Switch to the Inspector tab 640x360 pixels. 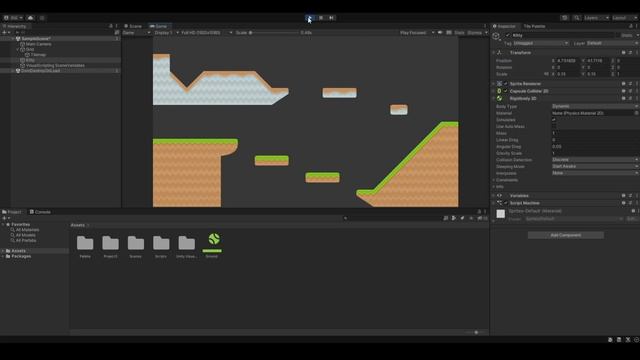tap(504, 26)
